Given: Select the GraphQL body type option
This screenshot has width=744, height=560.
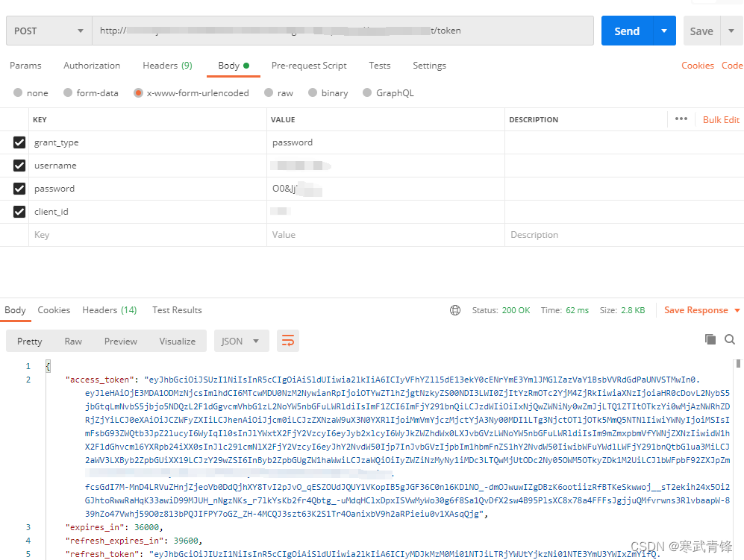Looking at the screenshot, I should click(x=366, y=92).
